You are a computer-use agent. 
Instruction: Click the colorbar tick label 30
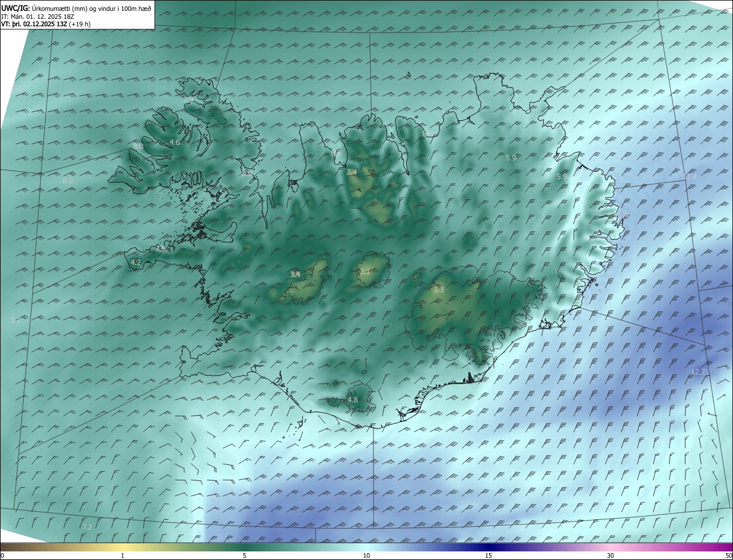point(610,555)
